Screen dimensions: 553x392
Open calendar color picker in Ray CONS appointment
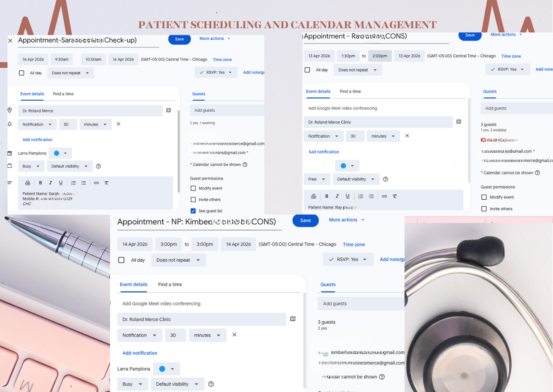pyautogui.click(x=347, y=166)
